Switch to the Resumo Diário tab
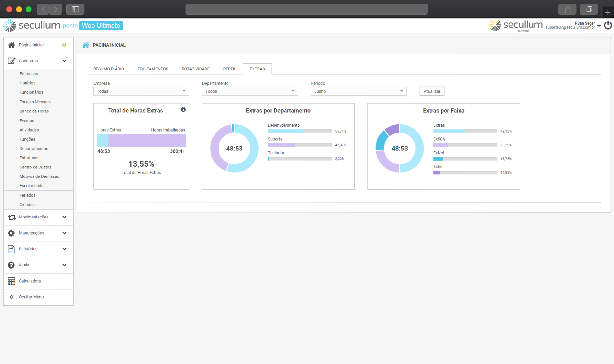614x364 pixels. [x=109, y=69]
